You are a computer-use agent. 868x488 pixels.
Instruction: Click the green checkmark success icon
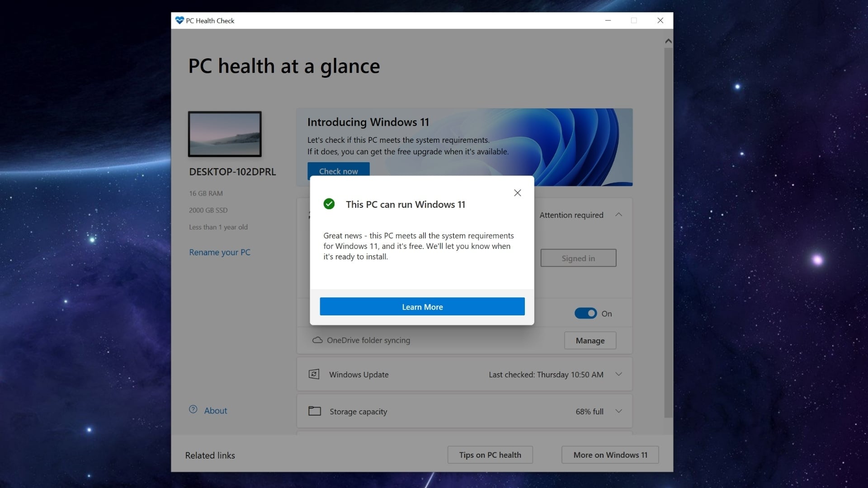click(x=329, y=204)
